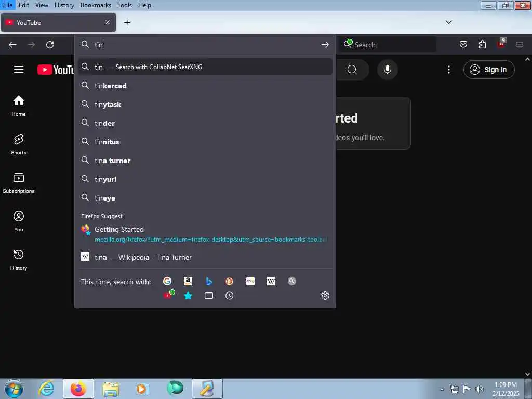Search this time with Amazon
This screenshot has width=532, height=399.
188,281
